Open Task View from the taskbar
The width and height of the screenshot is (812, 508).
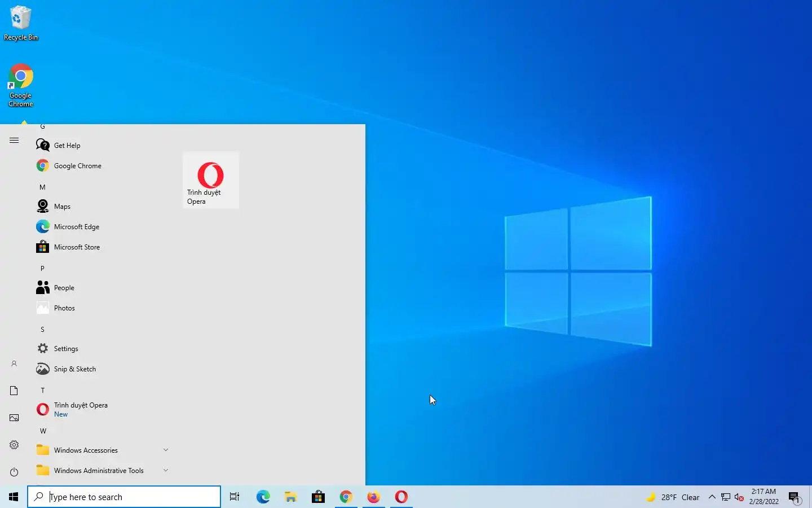235,497
